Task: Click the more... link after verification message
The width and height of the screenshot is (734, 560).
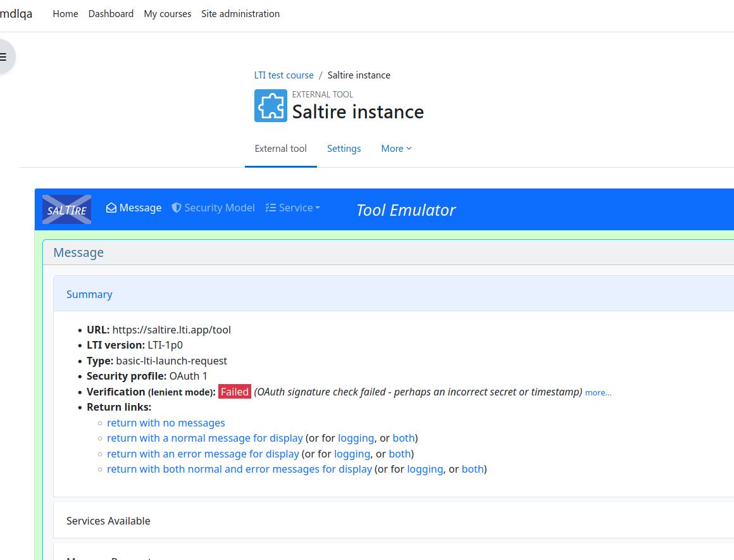Action: click(x=598, y=392)
